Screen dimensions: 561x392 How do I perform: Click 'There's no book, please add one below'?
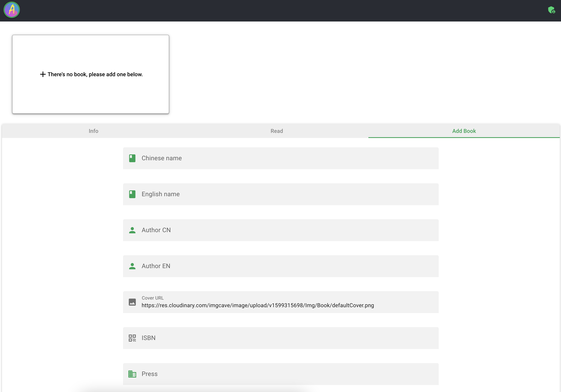click(95, 74)
